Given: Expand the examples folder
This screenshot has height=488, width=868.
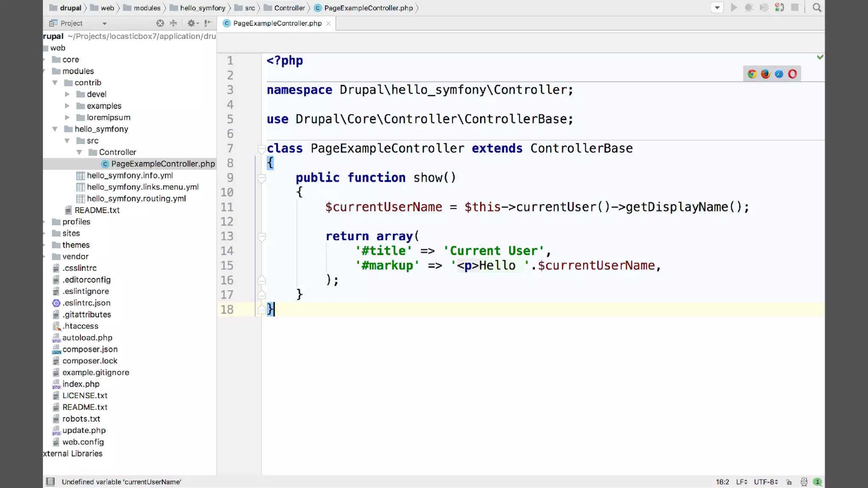Looking at the screenshot, I should (x=67, y=106).
